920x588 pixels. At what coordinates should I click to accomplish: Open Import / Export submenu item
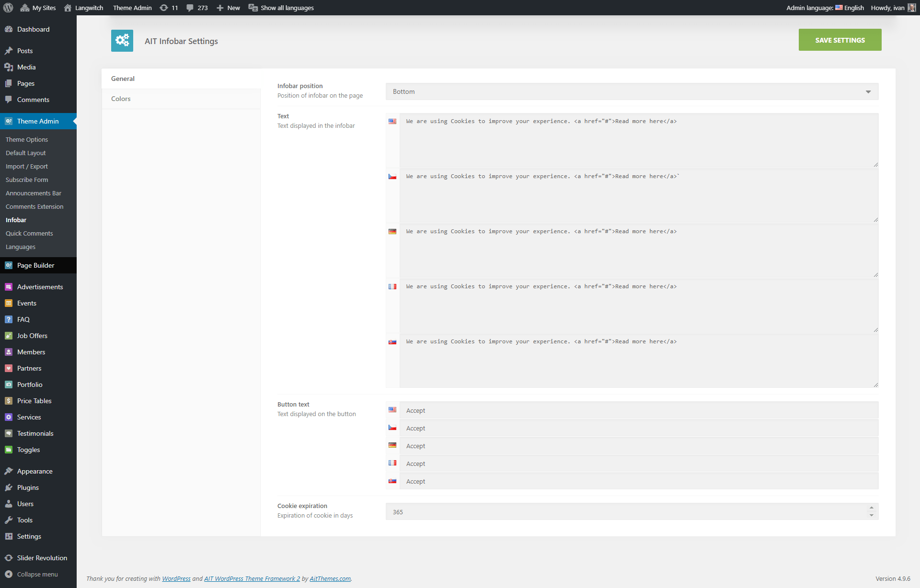[27, 166]
